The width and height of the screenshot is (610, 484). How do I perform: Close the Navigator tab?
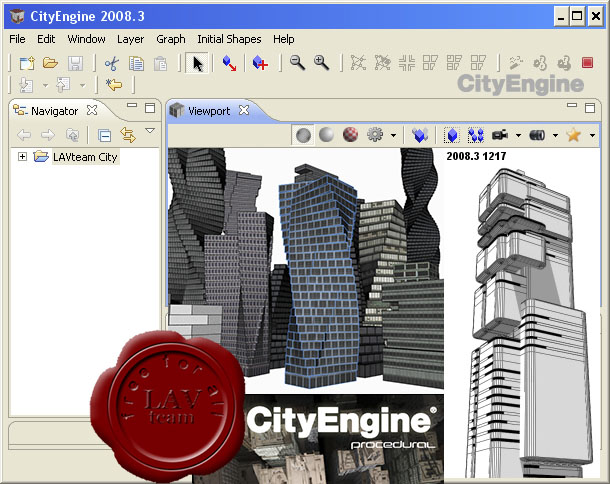[x=92, y=110]
